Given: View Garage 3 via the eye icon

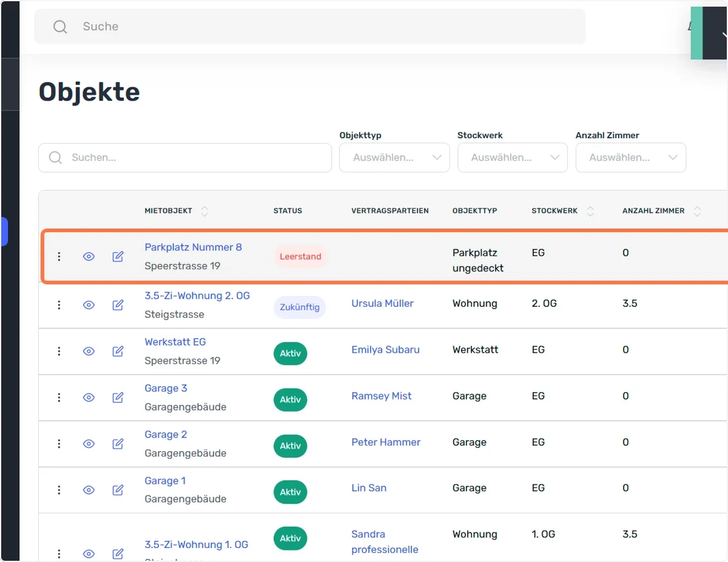Looking at the screenshot, I should [89, 398].
